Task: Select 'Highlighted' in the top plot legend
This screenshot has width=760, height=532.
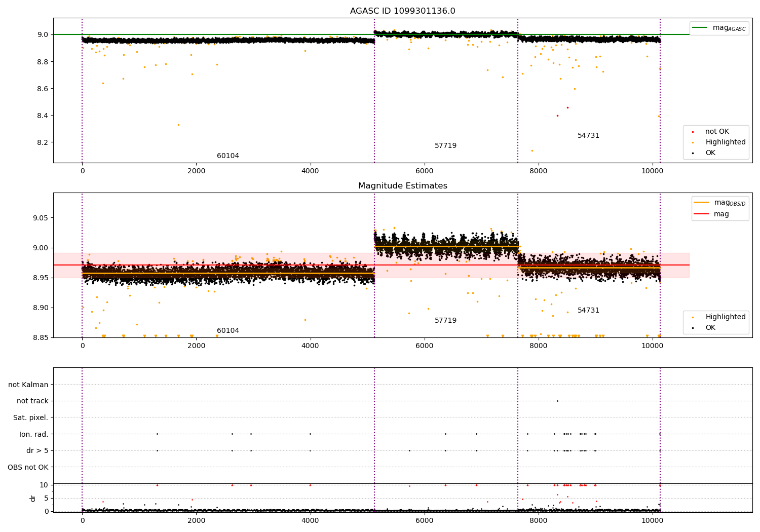Action: pos(726,142)
